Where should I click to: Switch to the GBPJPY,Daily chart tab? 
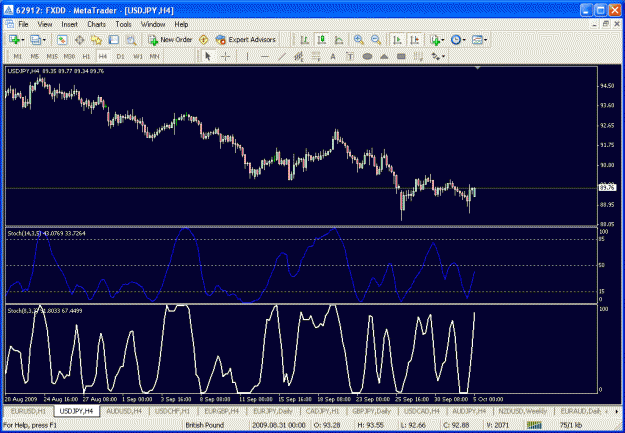coord(371,411)
